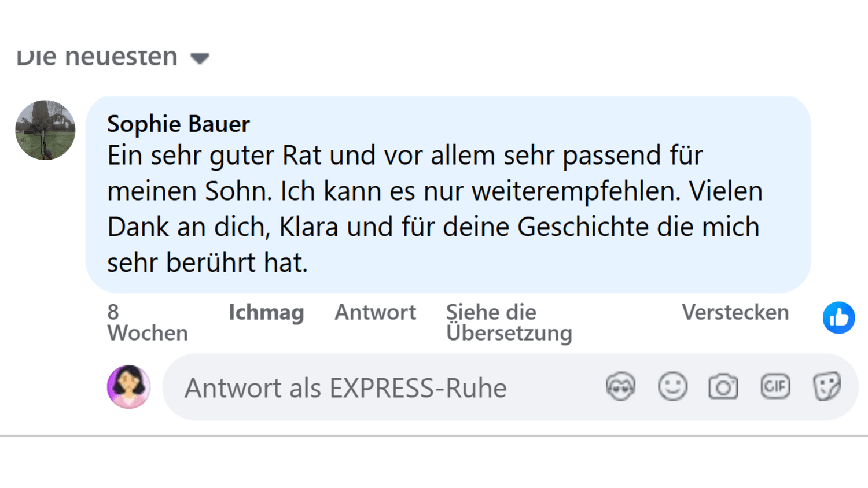This screenshot has width=868, height=488.
Task: Open the avatar sticker picker in reply box
Action: pyautogui.click(x=620, y=387)
